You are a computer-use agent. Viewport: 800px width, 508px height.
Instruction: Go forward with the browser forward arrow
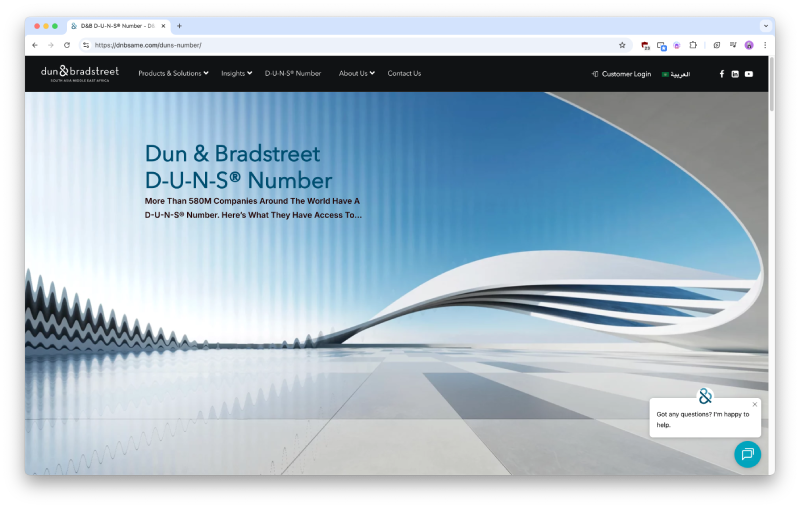[51, 45]
